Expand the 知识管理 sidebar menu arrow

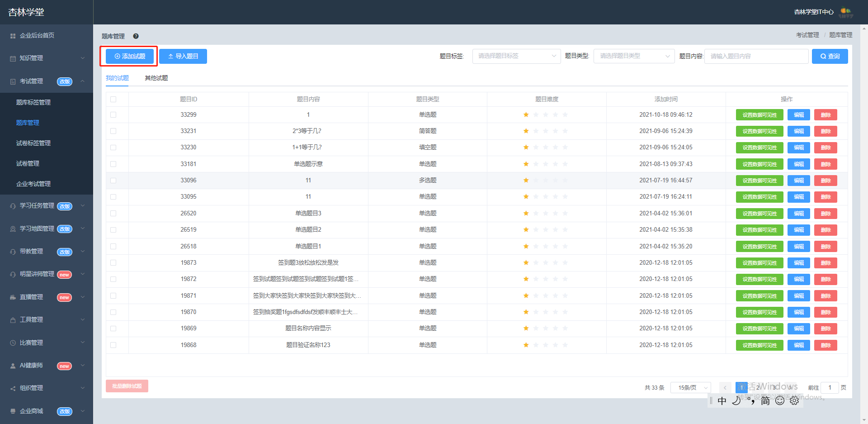coord(83,58)
